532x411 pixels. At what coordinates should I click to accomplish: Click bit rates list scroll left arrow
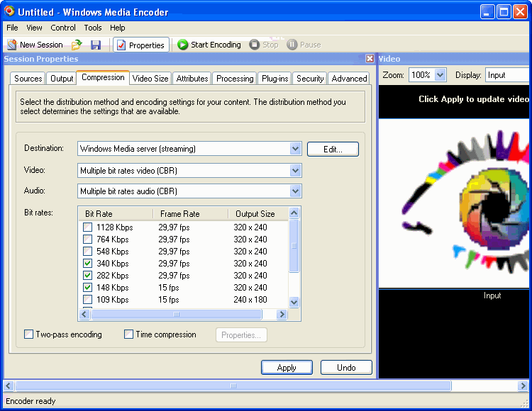click(x=84, y=315)
